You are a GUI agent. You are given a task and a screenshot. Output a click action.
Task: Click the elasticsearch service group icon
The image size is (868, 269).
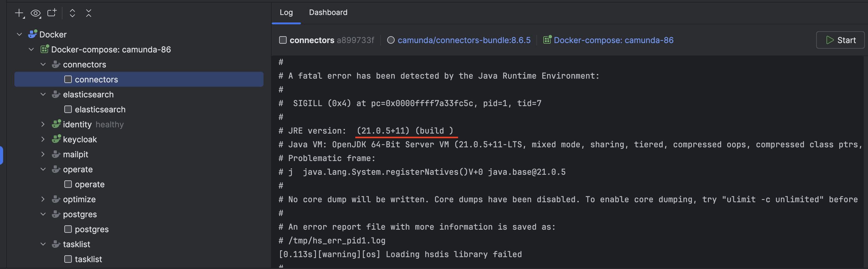coord(56,94)
